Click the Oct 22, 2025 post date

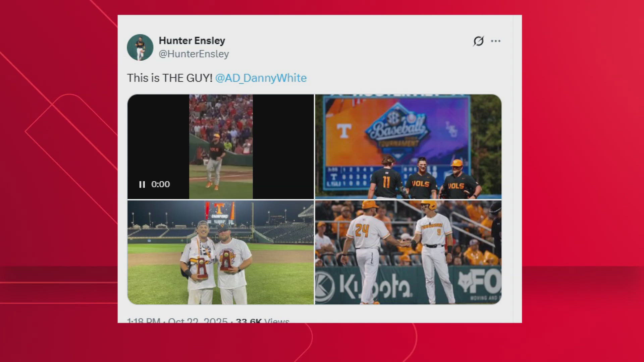(x=198, y=321)
